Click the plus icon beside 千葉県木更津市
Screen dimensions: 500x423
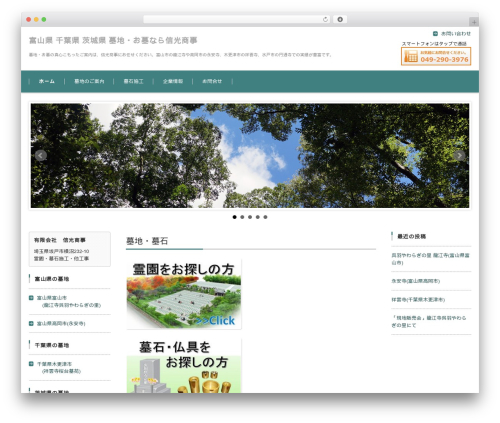click(x=31, y=364)
